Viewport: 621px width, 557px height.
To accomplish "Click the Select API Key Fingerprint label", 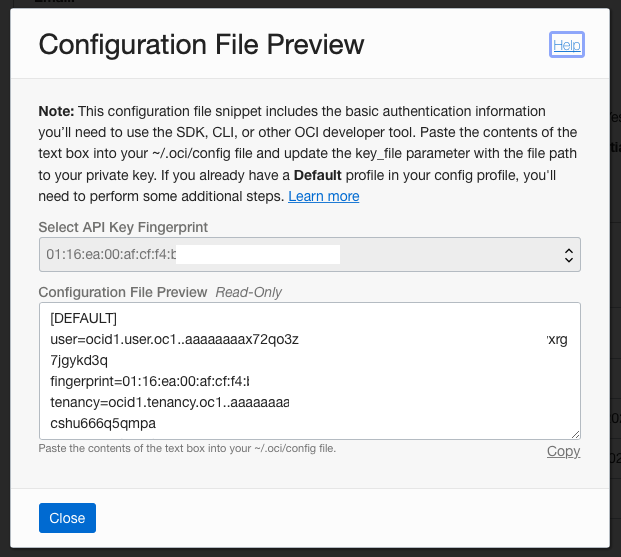I will (x=123, y=227).
